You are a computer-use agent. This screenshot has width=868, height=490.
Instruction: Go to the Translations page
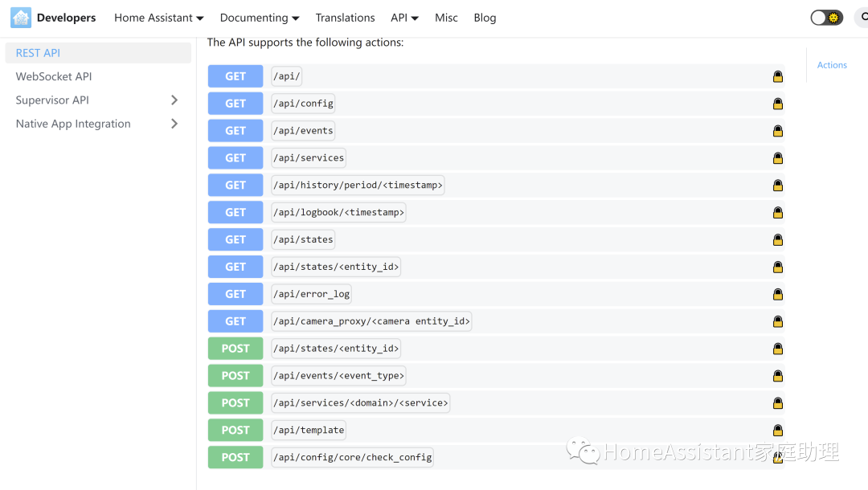345,18
